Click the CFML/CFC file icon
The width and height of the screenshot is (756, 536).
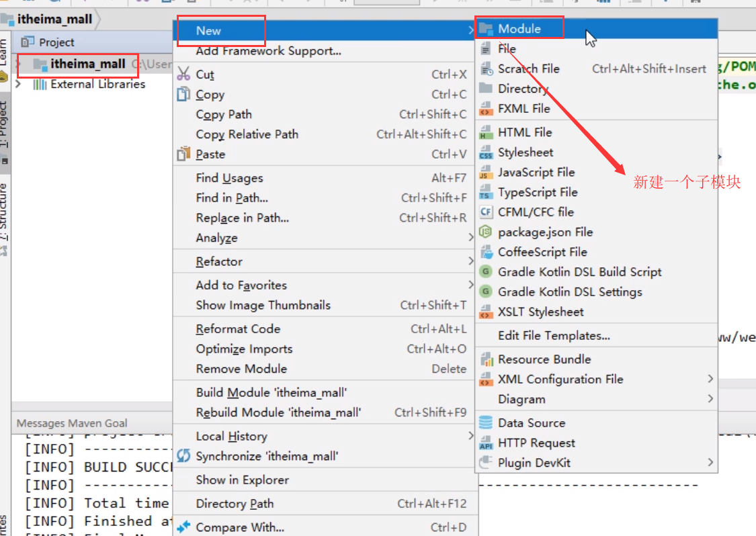point(485,212)
